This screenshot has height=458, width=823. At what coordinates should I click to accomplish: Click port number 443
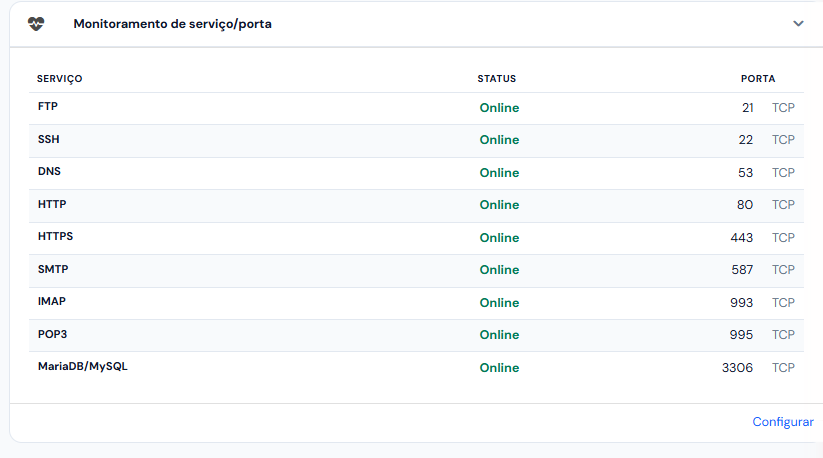coord(742,238)
